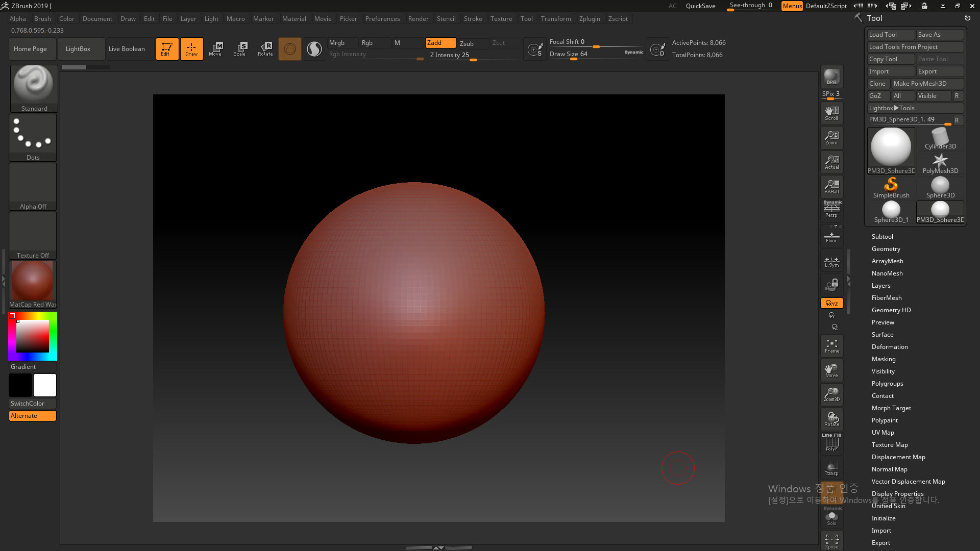Click the Floor grid icon
980x551 pixels.
831,237
